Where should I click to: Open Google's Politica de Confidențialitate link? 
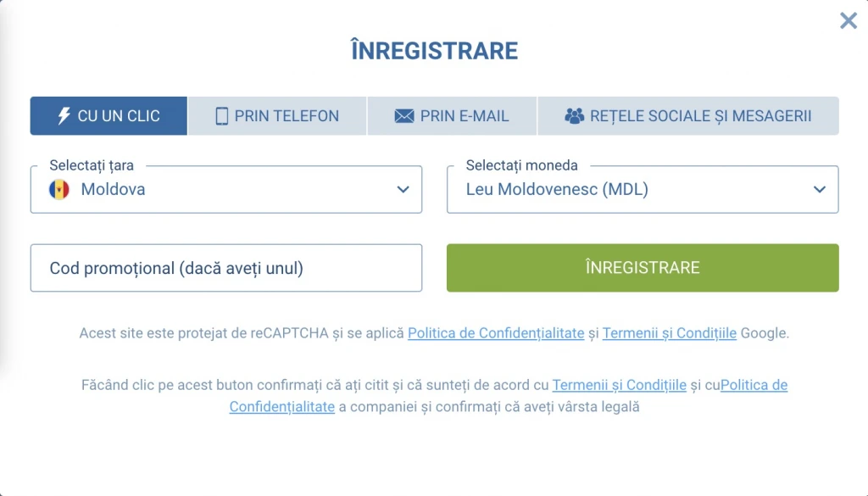496,333
